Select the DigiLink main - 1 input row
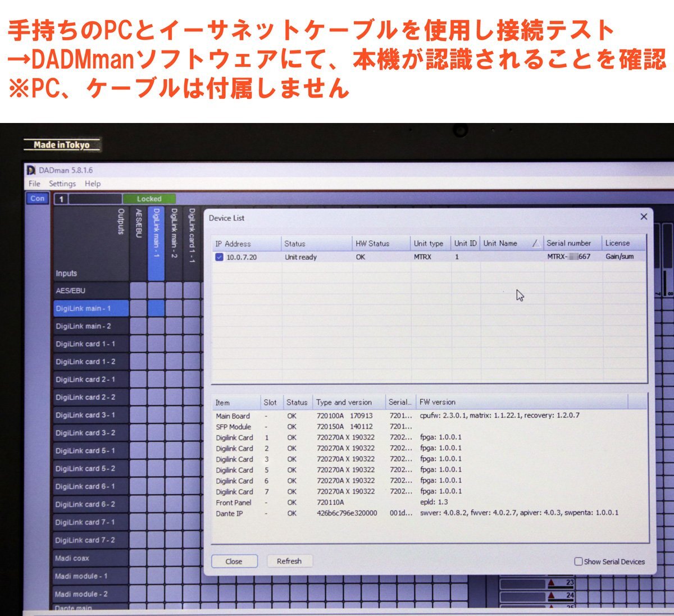674x616 pixels. 91,308
